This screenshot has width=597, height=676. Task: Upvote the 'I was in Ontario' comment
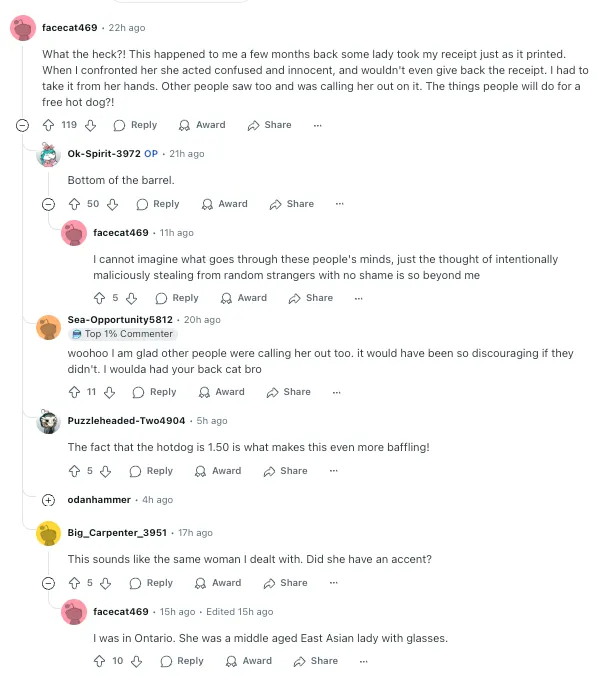100,661
